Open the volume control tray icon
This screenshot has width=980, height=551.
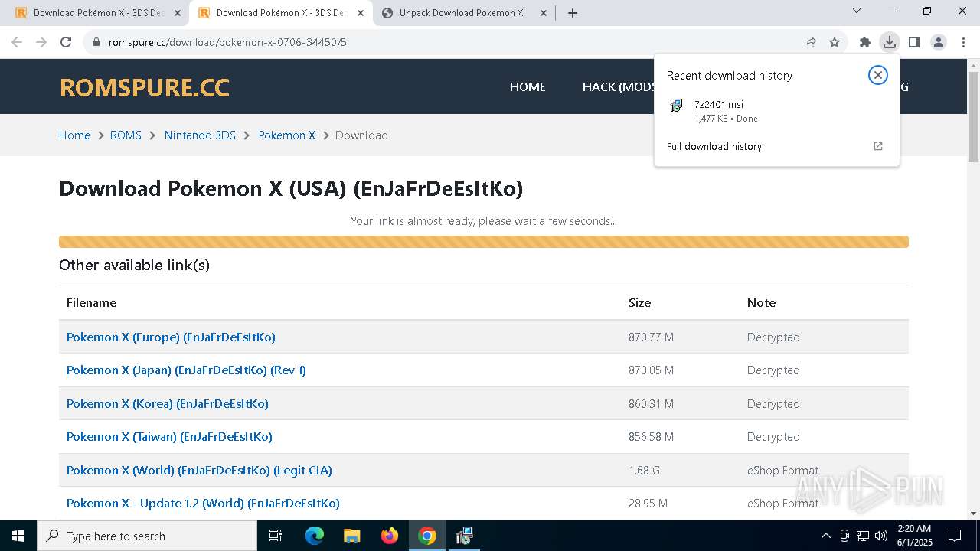click(881, 536)
